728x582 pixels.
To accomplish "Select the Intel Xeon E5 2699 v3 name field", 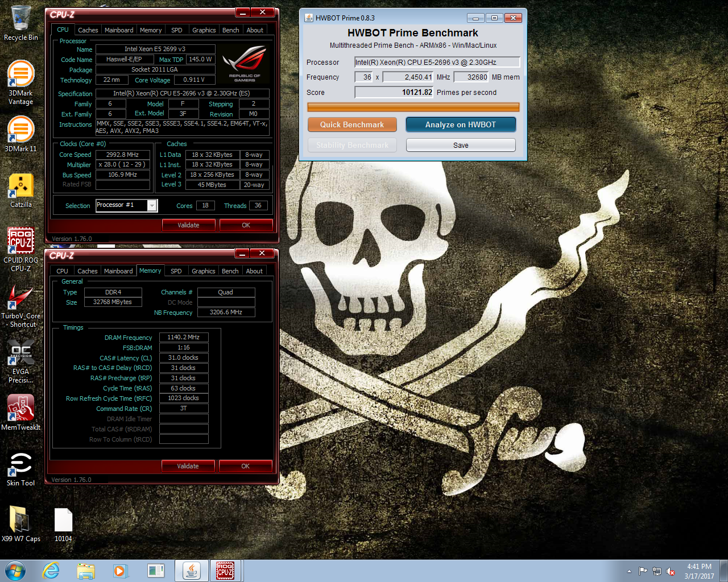I will click(155, 49).
